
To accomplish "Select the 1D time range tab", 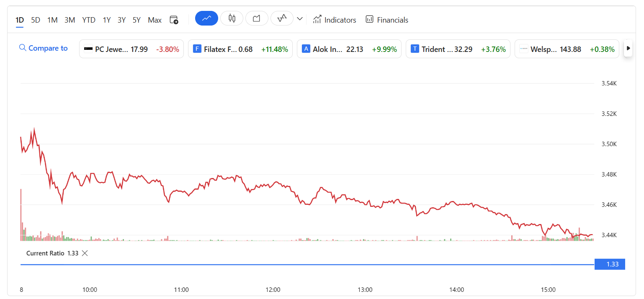I will coord(20,20).
